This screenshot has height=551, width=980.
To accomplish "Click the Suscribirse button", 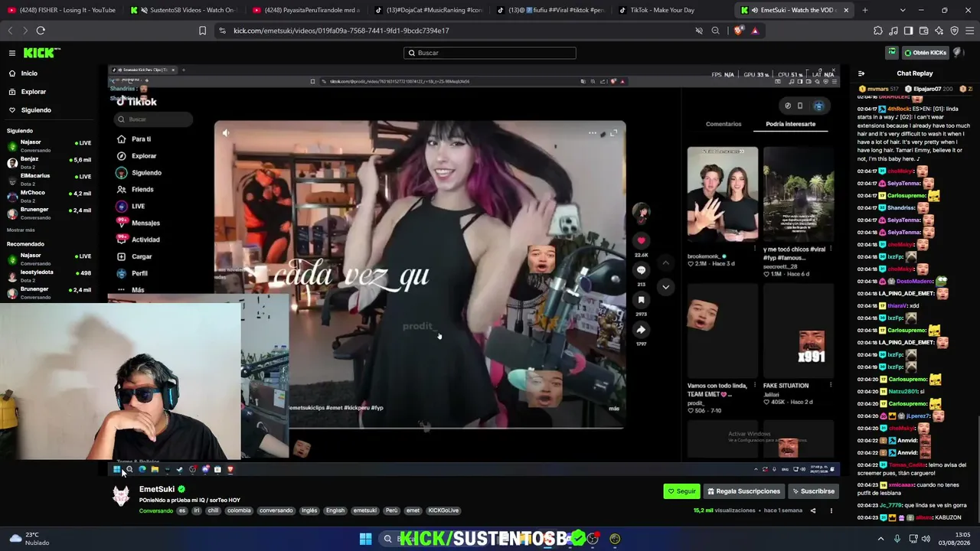I will tap(813, 491).
